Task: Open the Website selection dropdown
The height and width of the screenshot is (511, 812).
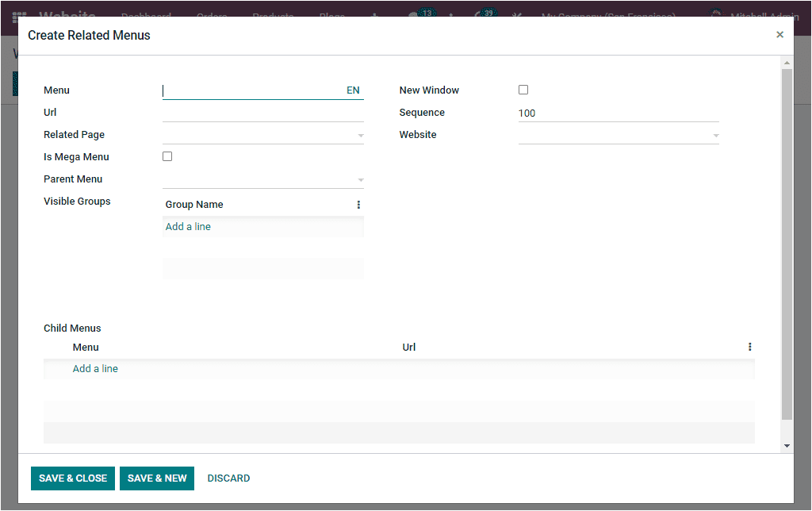Action: [717, 134]
